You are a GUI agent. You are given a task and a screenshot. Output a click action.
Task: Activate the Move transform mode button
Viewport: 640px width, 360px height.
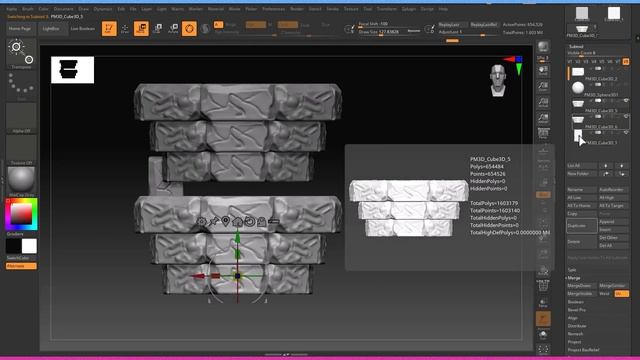[141, 29]
